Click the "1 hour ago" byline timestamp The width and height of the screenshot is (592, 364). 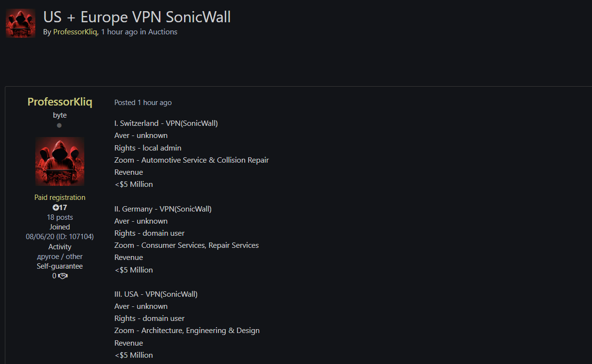click(x=119, y=32)
